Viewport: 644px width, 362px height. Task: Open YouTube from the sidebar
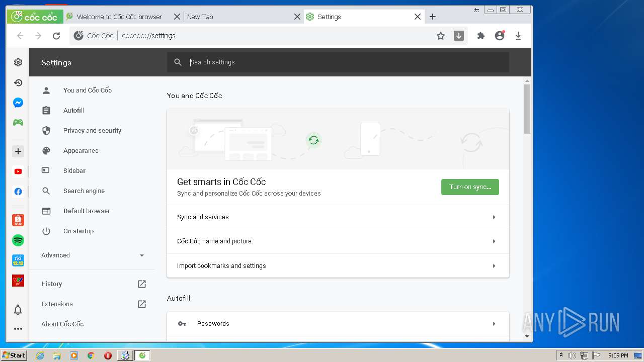[x=18, y=171]
